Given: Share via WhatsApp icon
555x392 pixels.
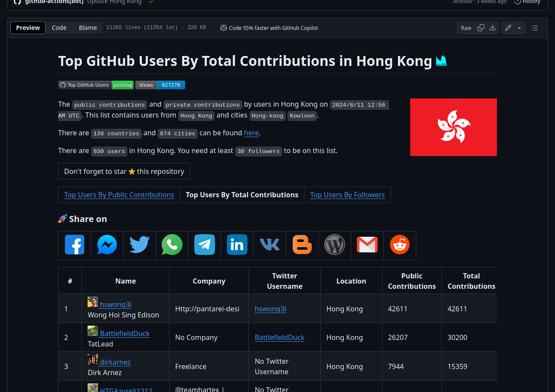Looking at the screenshot, I should tap(172, 245).
